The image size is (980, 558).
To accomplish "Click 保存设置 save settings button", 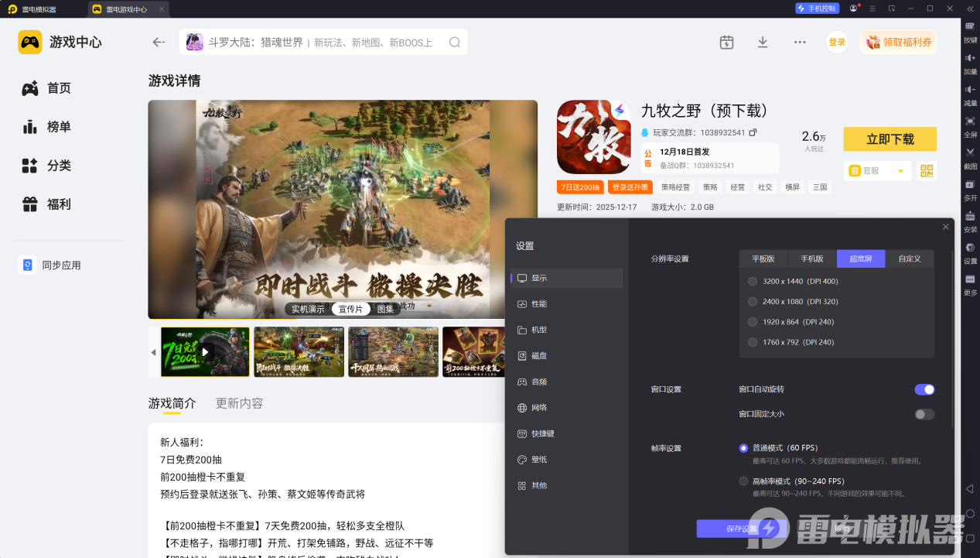I will click(742, 529).
